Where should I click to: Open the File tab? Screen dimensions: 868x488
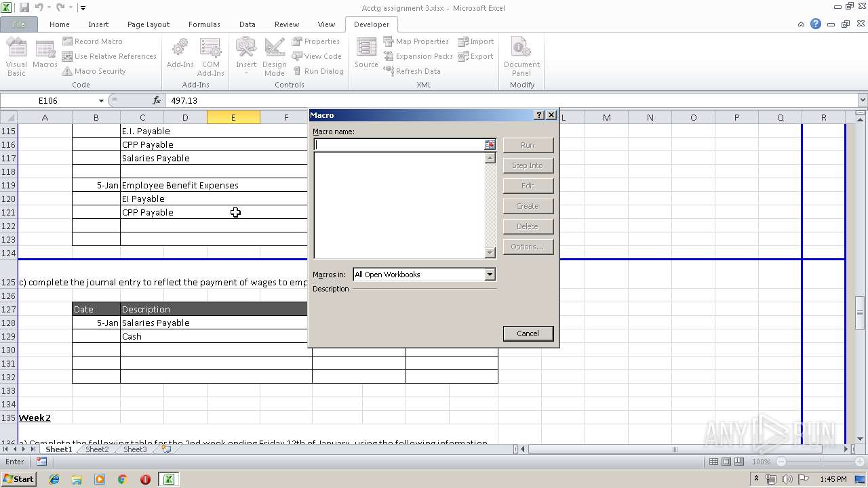(19, 24)
